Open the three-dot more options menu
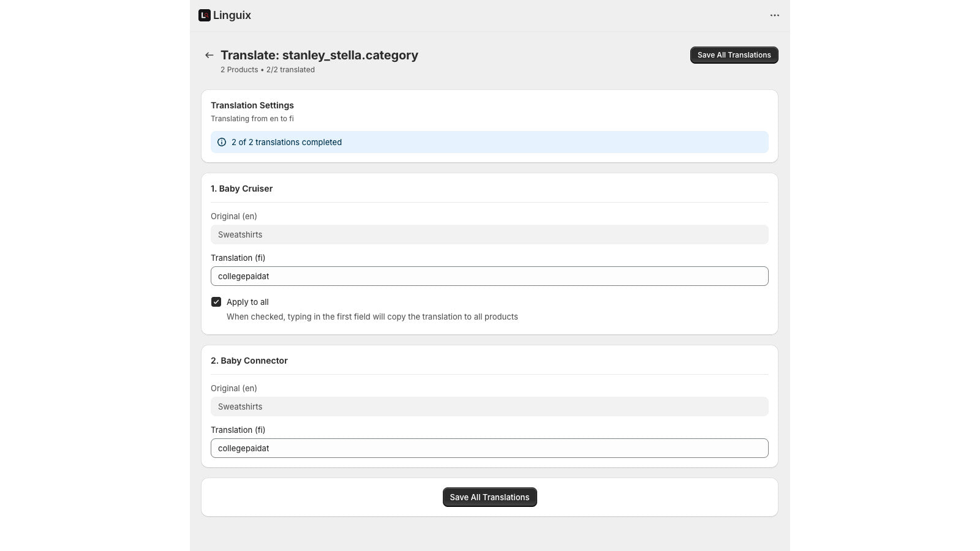 774,15
